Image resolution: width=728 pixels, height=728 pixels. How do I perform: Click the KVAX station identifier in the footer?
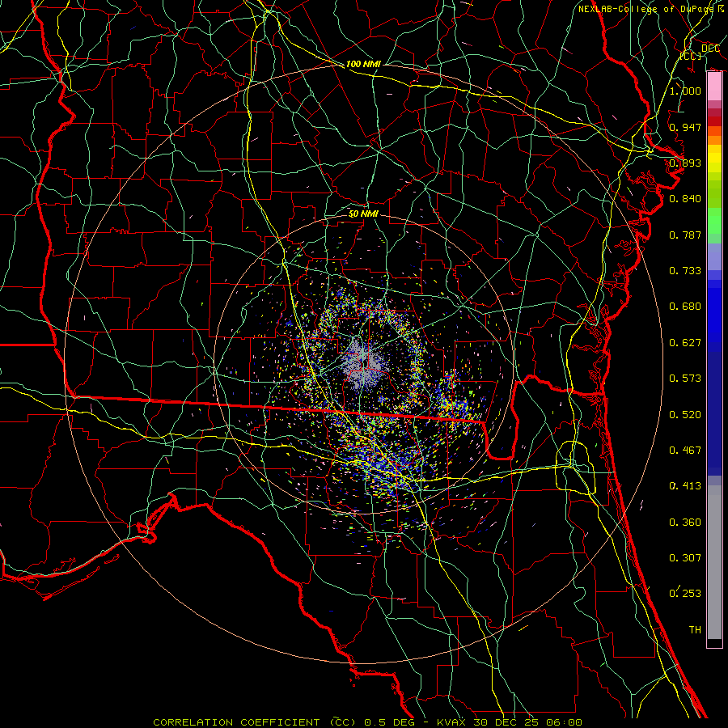453,722
